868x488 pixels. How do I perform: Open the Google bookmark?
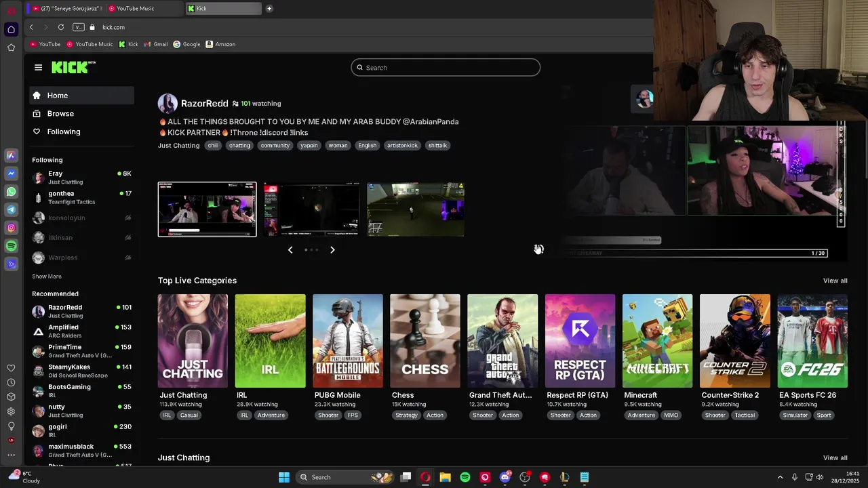pyautogui.click(x=186, y=44)
